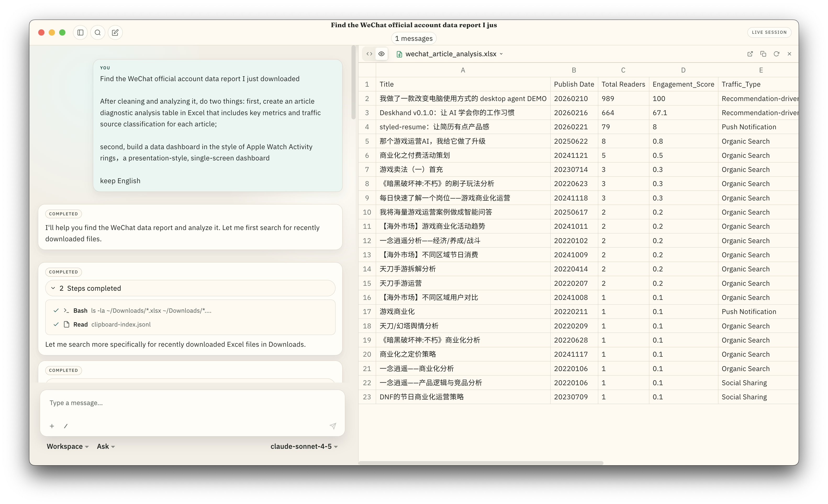Click the Type a message field
This screenshot has width=828, height=504.
[192, 403]
